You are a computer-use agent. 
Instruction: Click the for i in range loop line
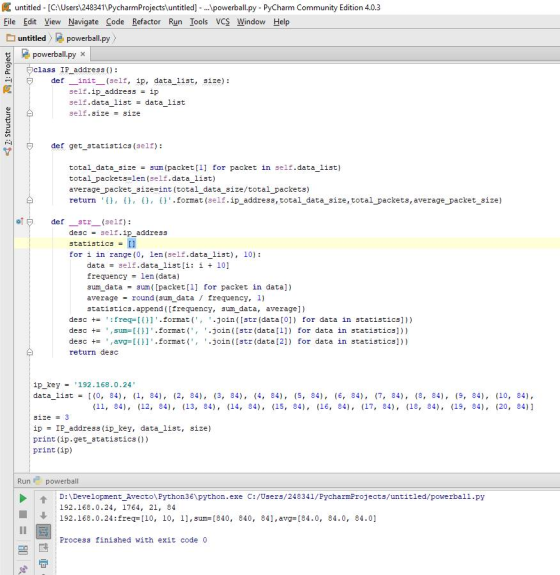(x=165, y=254)
